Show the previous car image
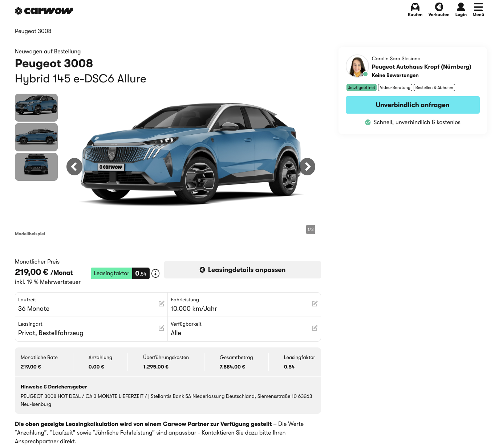This screenshot has width=499, height=448. (74, 167)
